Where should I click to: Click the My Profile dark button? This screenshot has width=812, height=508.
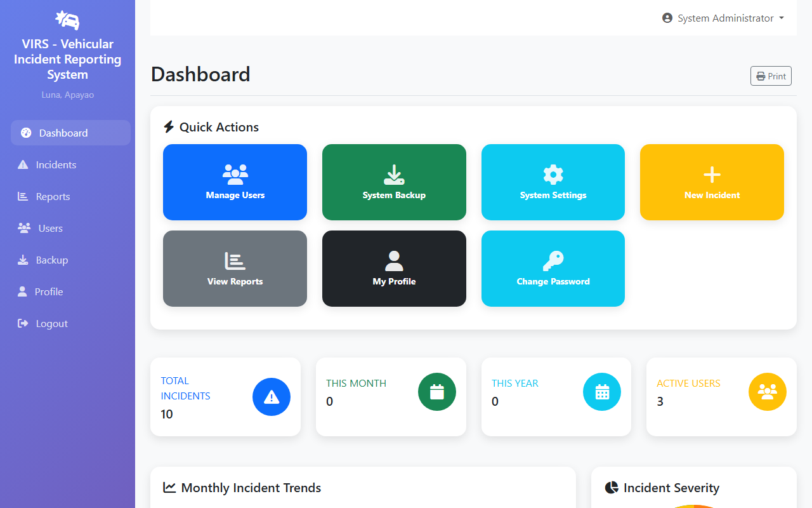394,269
